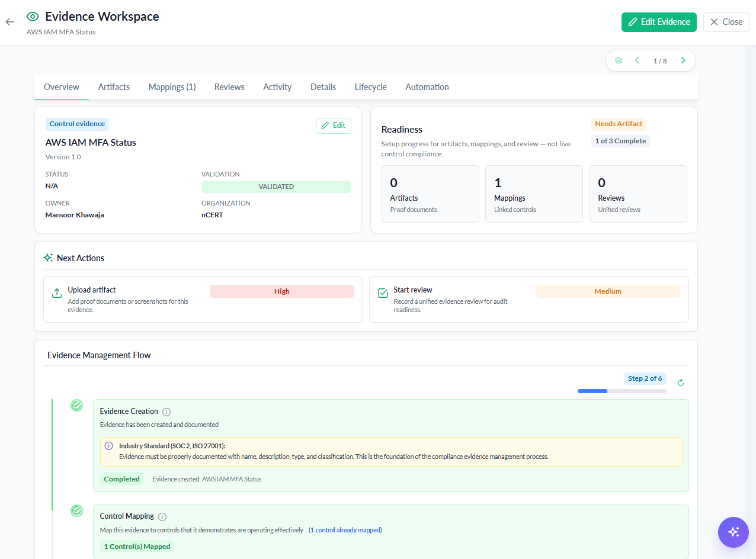Viewport: 756px width, 559px height.
Task: Click the "Control evidence" tag
Action: click(x=77, y=124)
